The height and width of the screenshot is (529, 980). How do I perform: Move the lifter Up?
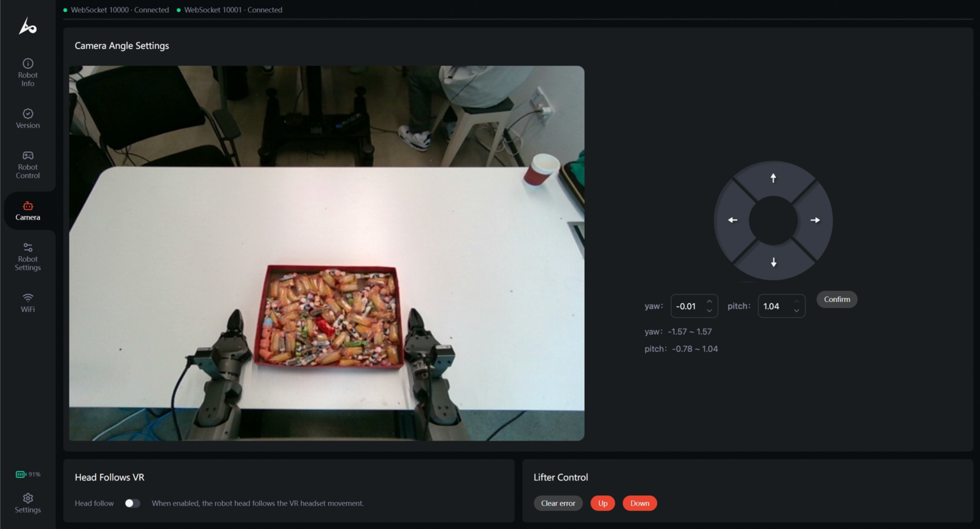[x=602, y=503]
